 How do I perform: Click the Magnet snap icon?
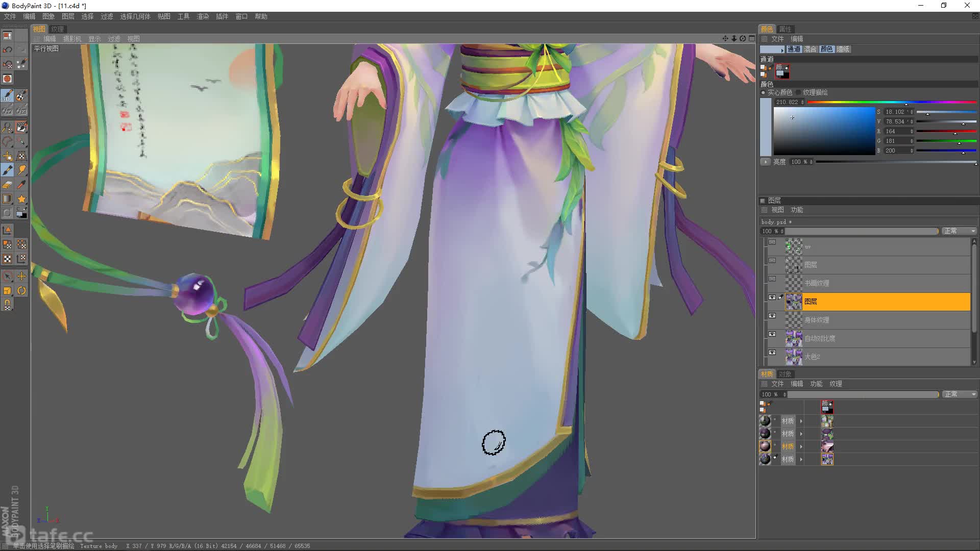pos(7,305)
